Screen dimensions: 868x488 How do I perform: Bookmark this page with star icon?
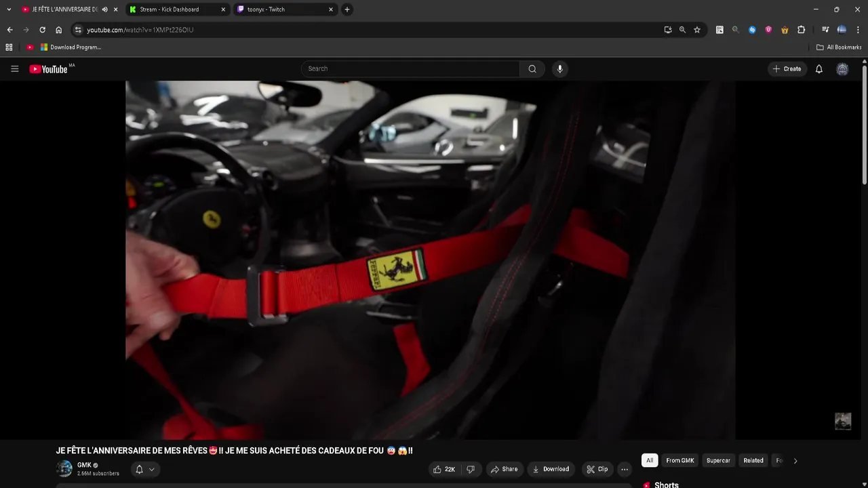coord(696,30)
